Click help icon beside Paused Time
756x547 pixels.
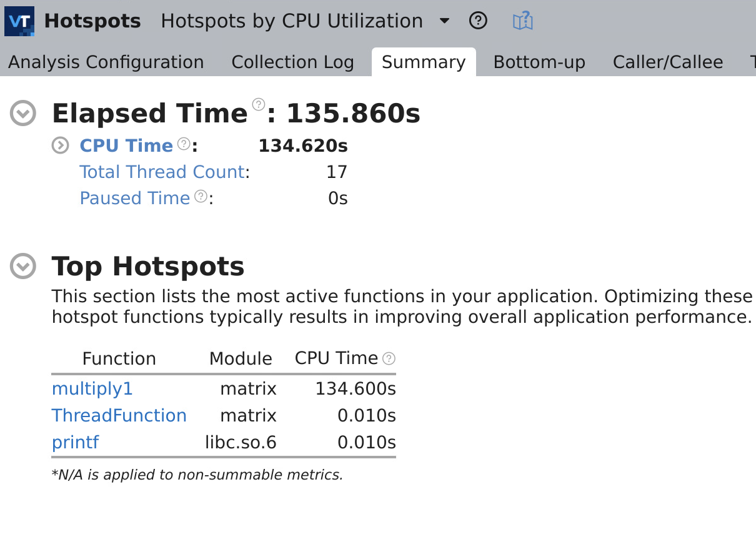coord(201,196)
